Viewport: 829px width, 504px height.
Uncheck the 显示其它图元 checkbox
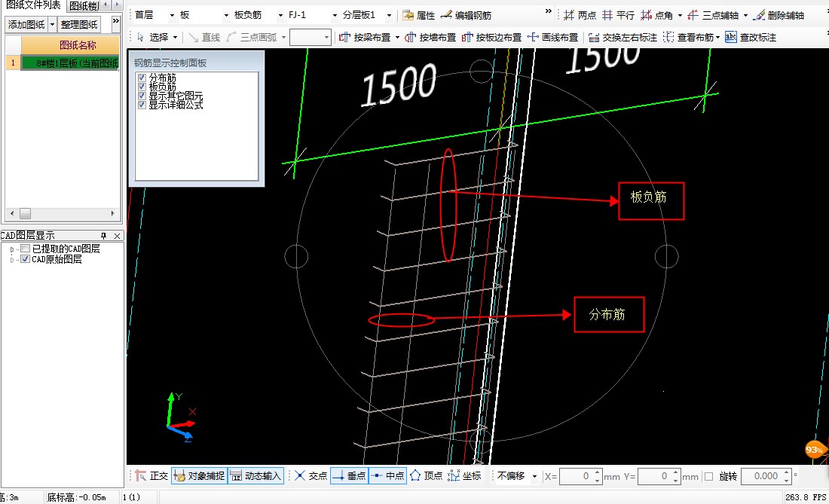142,96
